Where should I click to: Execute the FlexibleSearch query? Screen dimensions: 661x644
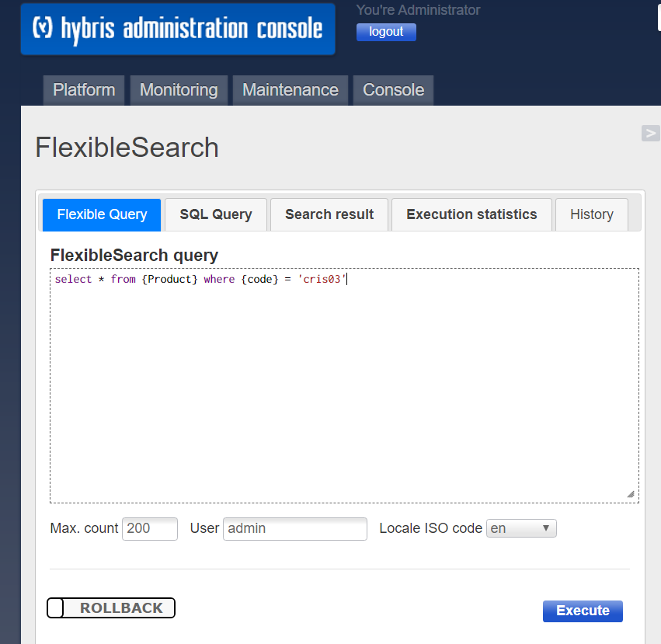click(583, 611)
